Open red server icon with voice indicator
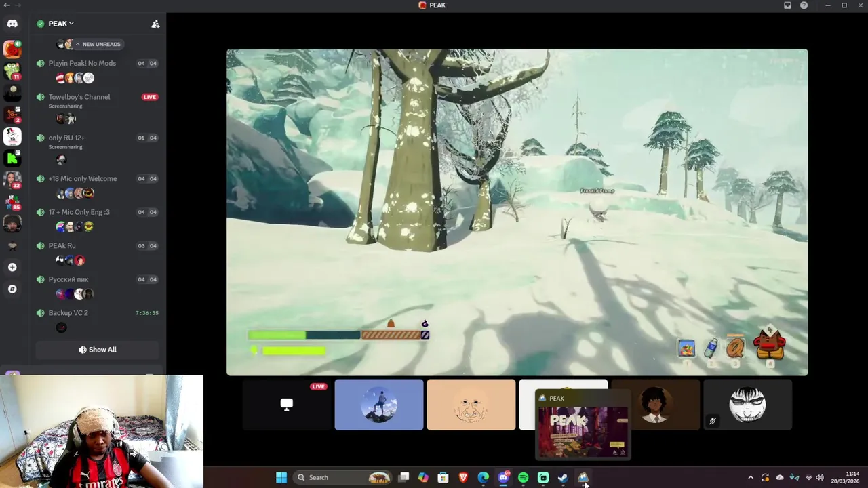The width and height of the screenshot is (868, 488). click(12, 49)
